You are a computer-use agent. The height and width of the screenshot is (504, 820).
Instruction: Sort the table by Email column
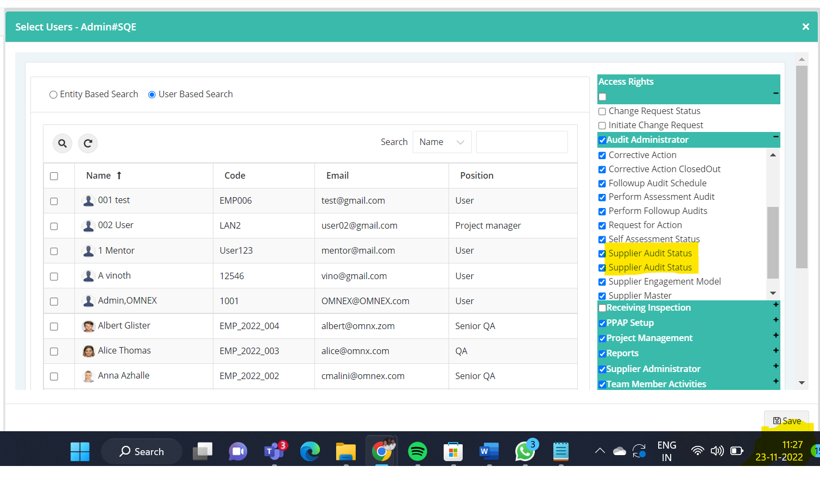[337, 175]
